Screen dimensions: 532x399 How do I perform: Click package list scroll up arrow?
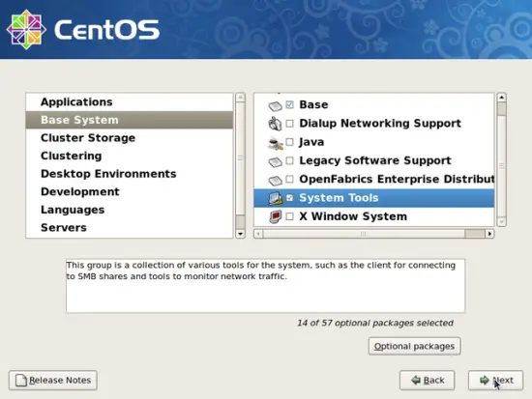click(501, 98)
